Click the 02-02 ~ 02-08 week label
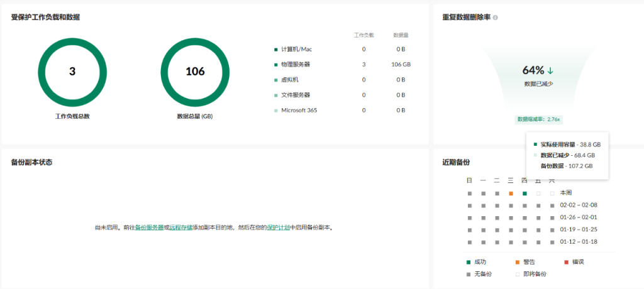This screenshot has width=644, height=289. tap(579, 205)
